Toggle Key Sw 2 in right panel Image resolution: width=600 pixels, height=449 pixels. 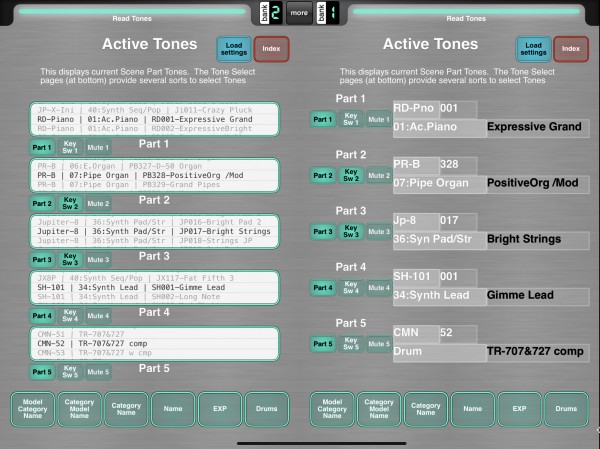351,176
